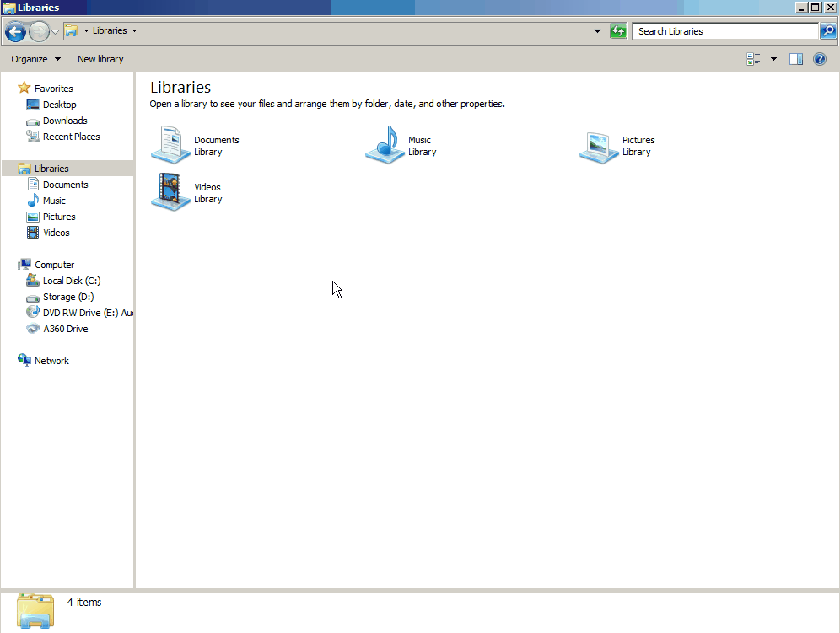Click the Libraries breadcrumb in the address bar
The image size is (840, 633).
110,30
